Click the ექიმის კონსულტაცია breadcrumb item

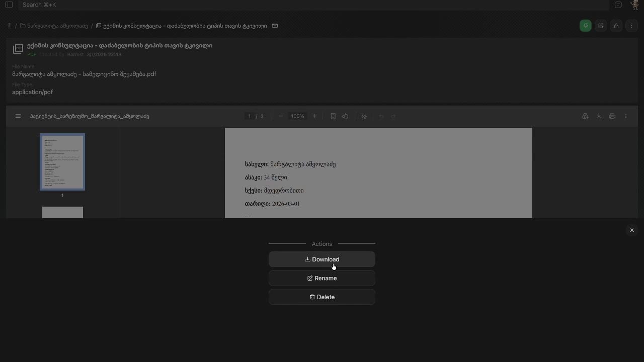(x=182, y=26)
